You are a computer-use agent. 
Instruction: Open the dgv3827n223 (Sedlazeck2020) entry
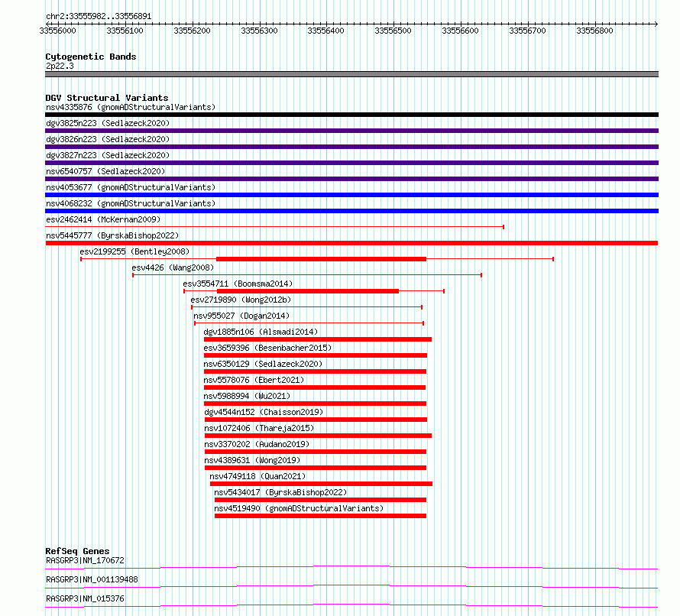click(108, 155)
